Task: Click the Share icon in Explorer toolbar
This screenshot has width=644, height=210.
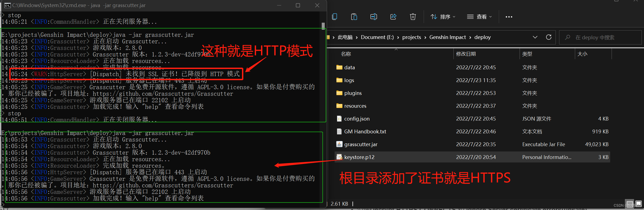Action: tap(393, 17)
